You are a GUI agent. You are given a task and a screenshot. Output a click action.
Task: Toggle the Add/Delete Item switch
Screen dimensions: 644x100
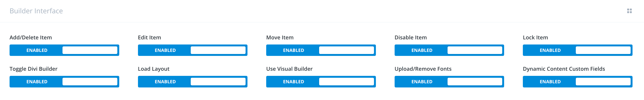pos(64,50)
